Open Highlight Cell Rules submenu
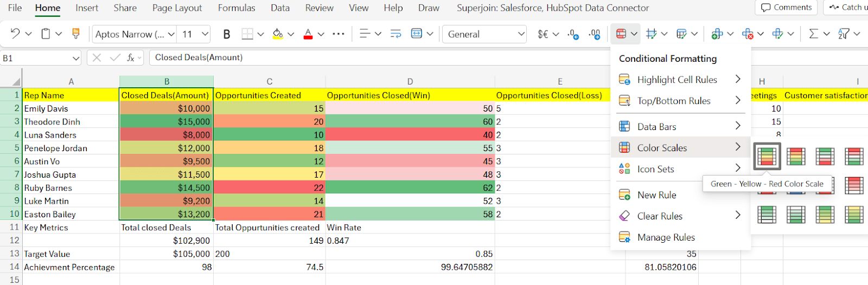The image size is (868, 285). [680, 80]
